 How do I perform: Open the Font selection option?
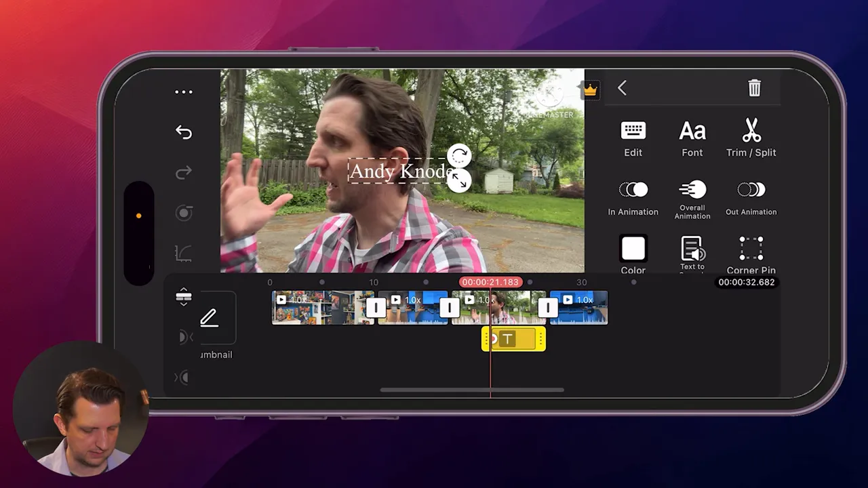[x=692, y=138]
